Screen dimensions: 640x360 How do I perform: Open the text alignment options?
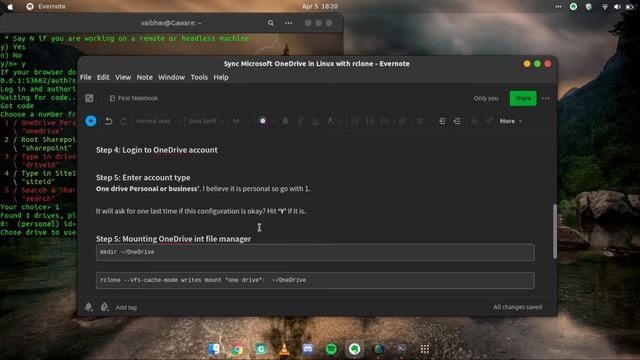click(x=420, y=121)
